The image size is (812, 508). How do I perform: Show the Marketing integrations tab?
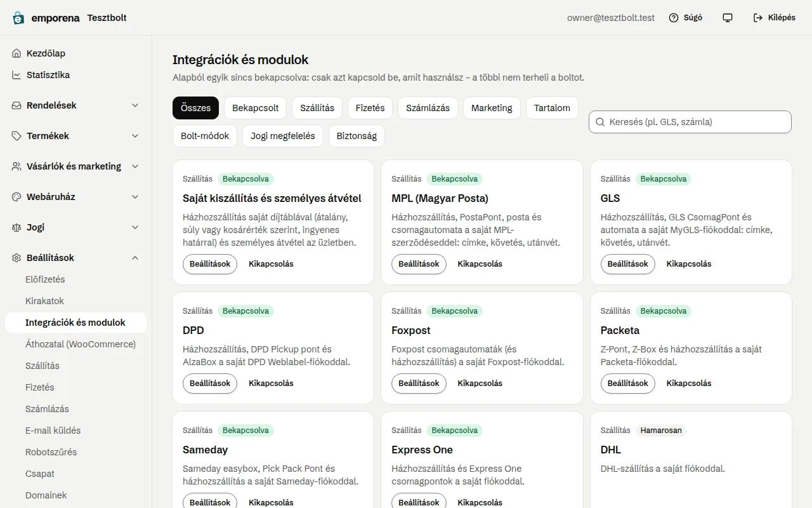pos(492,108)
